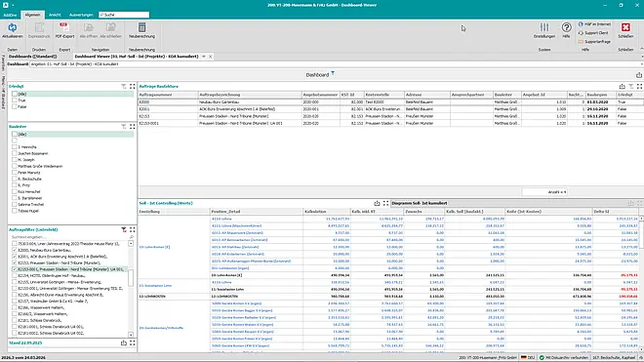Tick the (Alle) checkbox under Erledigt
The width and height of the screenshot is (644, 362).
tap(15, 94)
